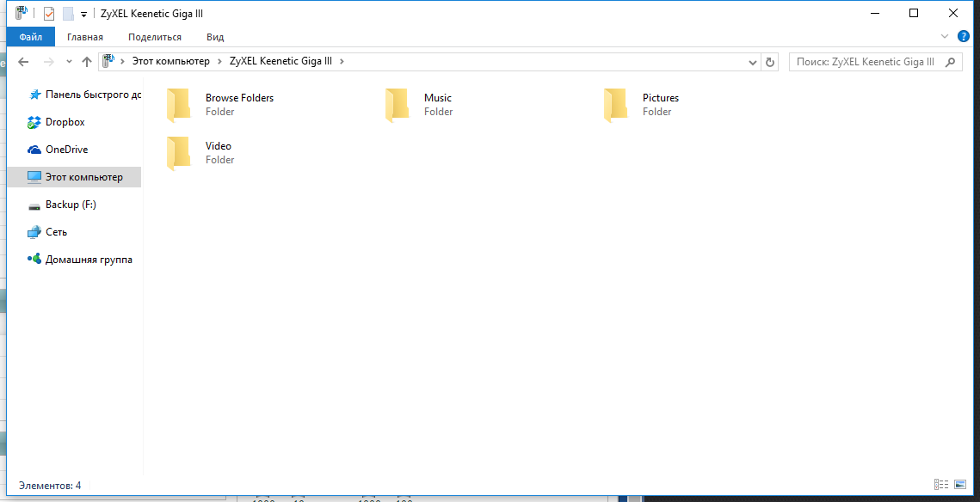The height and width of the screenshot is (502, 980).
Task: Close the Explorer window
Action: tap(953, 13)
